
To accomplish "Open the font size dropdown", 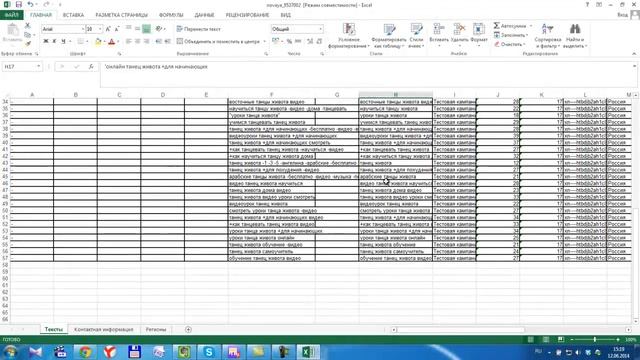I will (x=100, y=29).
